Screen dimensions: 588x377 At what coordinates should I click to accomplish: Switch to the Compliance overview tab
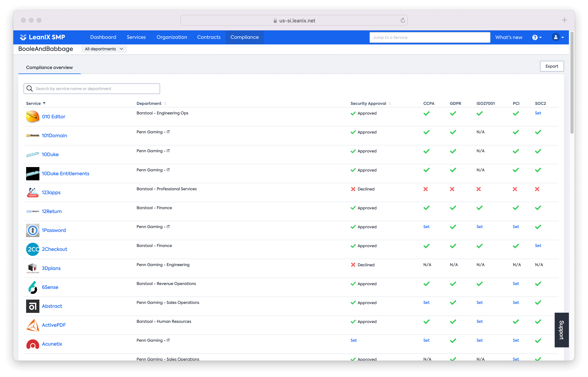50,67
